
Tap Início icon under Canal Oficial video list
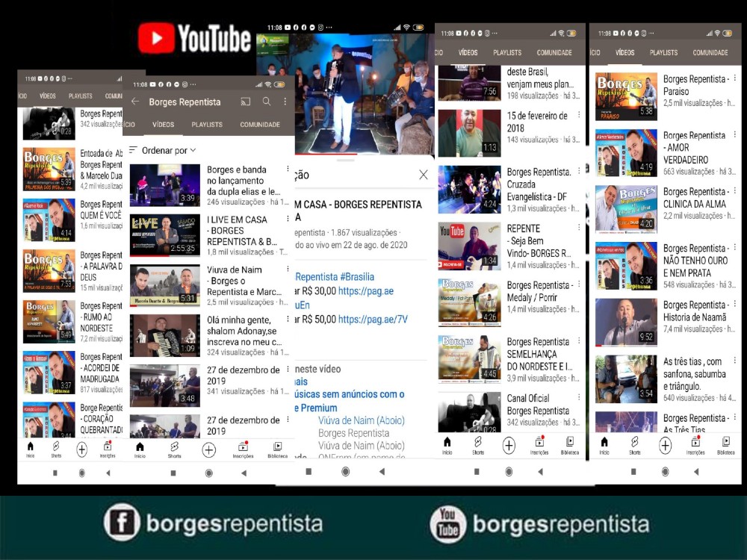[447, 445]
